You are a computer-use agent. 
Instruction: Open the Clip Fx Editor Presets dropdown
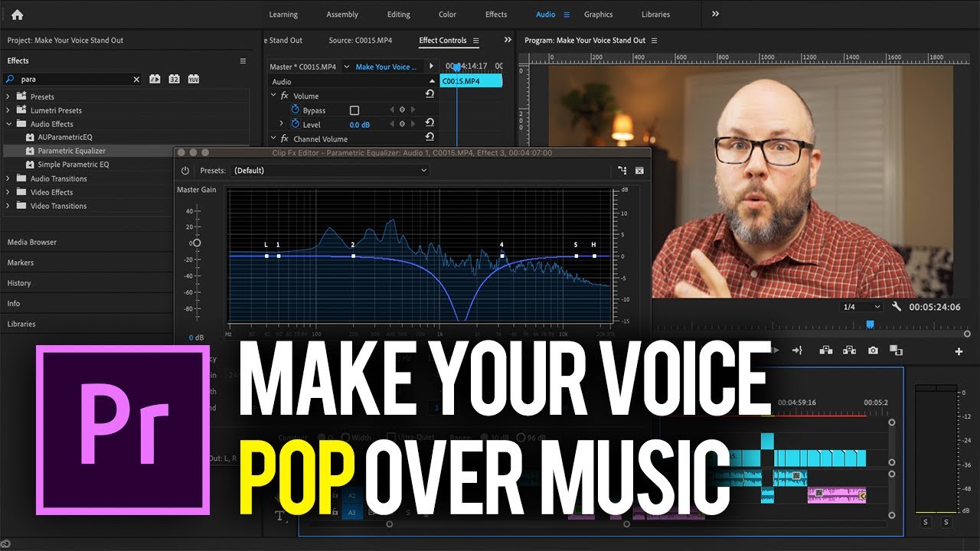coord(329,170)
